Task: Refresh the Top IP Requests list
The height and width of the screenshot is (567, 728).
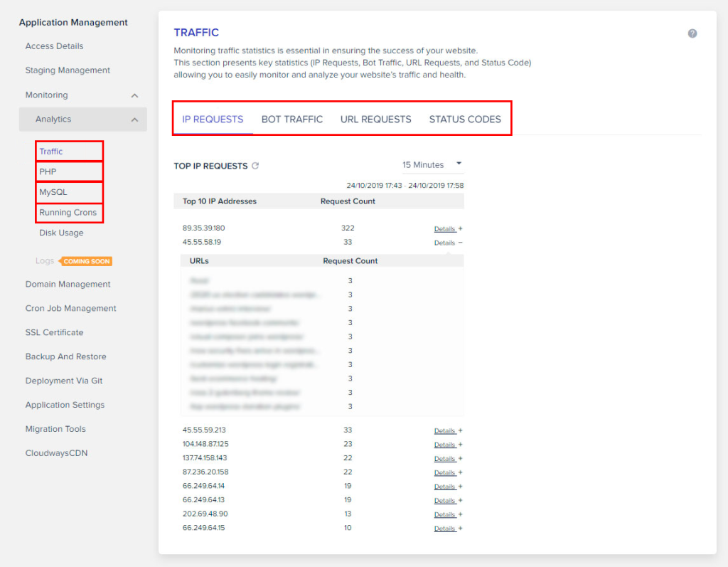Action: coord(256,166)
